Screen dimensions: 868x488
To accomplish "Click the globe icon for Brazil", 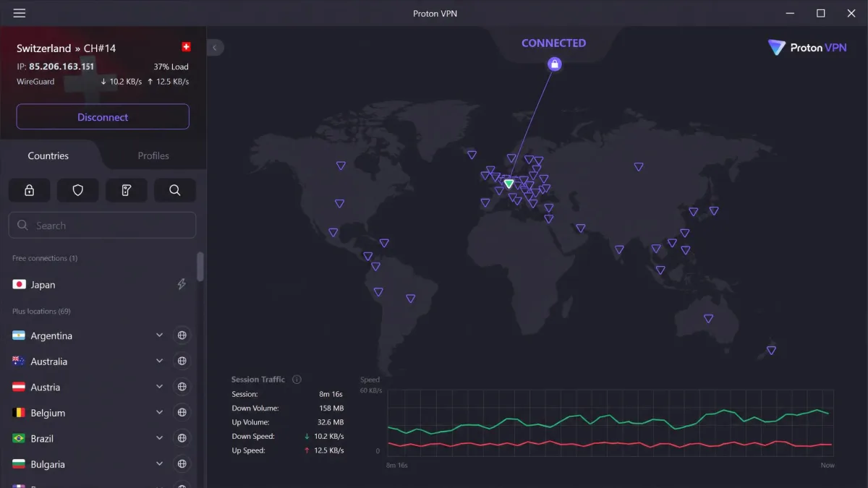I will (182, 438).
